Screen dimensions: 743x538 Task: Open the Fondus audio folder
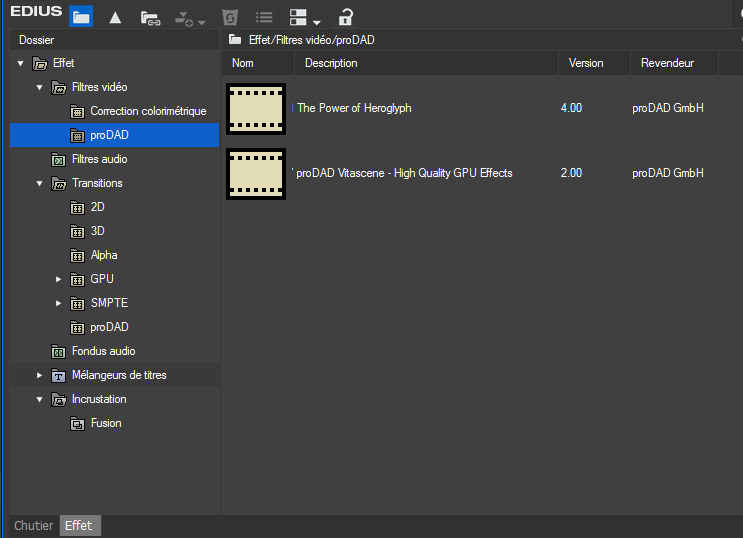pos(103,351)
